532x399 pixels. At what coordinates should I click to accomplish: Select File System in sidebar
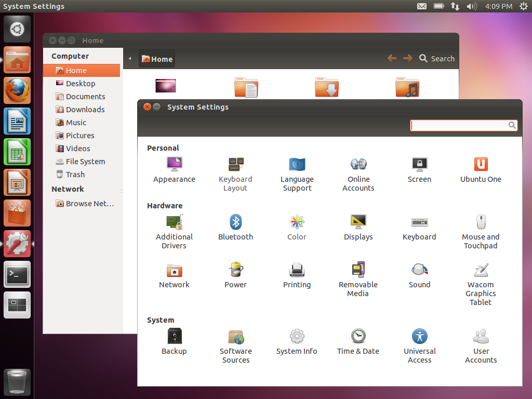[x=82, y=162]
